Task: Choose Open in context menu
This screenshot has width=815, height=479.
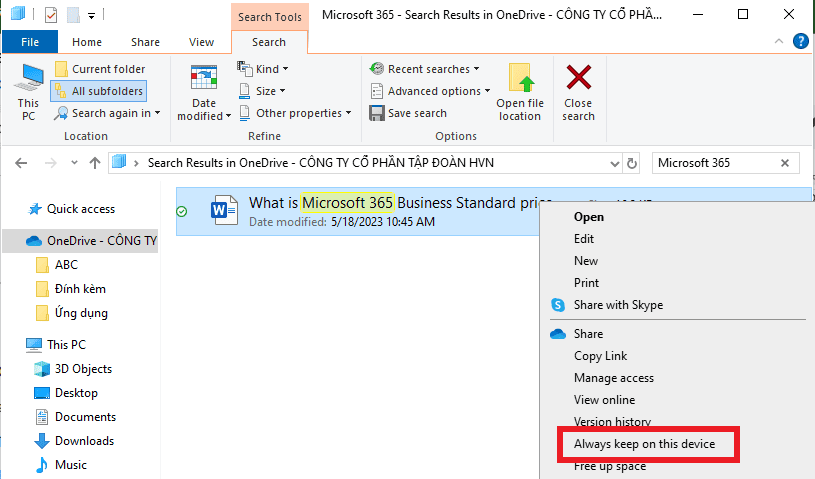Action: 588,217
